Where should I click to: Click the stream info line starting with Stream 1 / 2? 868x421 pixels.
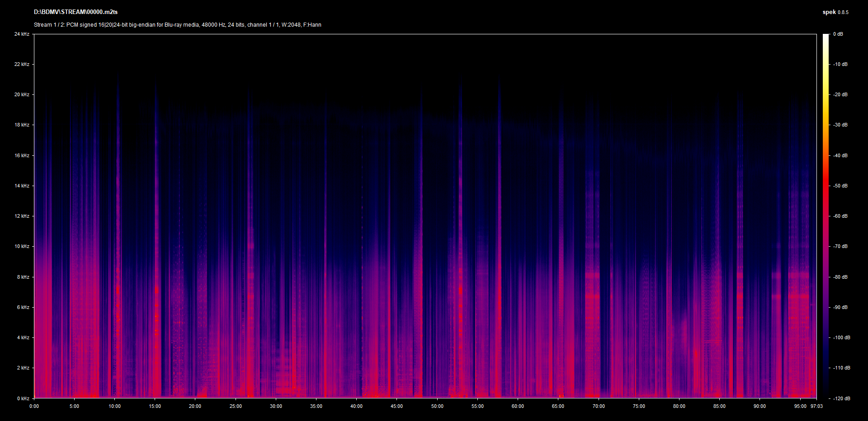tap(177, 25)
